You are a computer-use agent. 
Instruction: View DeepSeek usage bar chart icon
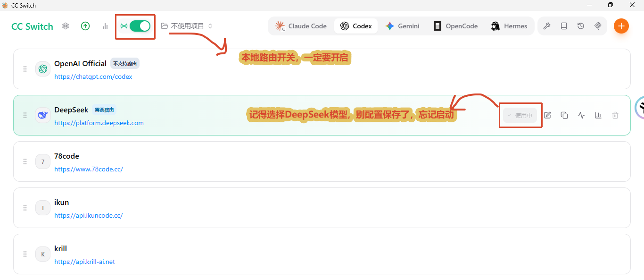598,115
